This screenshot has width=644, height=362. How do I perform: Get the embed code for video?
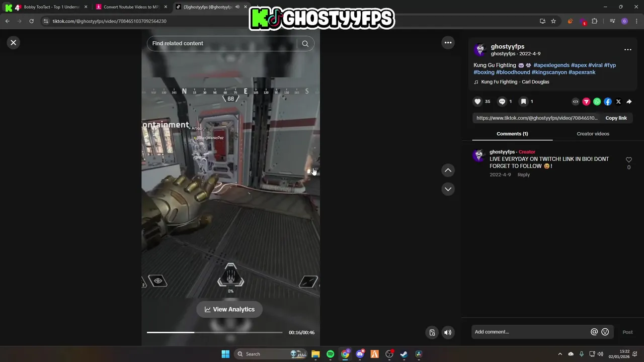pyautogui.click(x=576, y=102)
